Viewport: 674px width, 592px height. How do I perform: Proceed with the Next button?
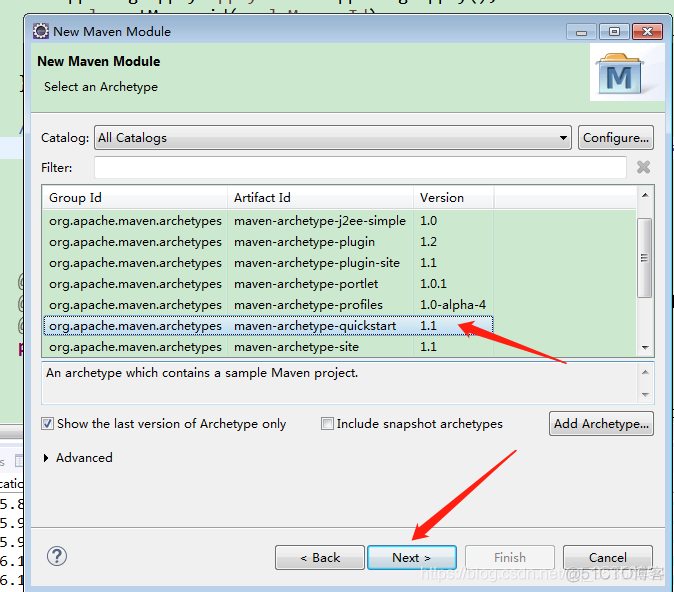point(412,558)
